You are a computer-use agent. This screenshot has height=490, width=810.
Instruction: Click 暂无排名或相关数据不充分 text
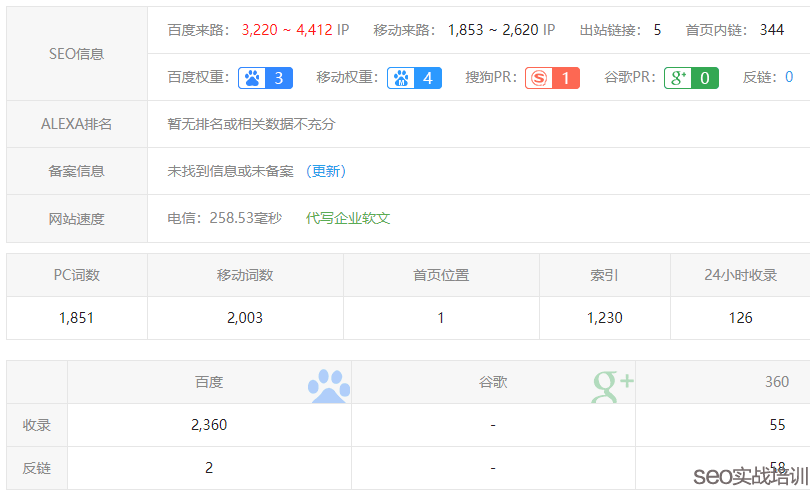(252, 124)
